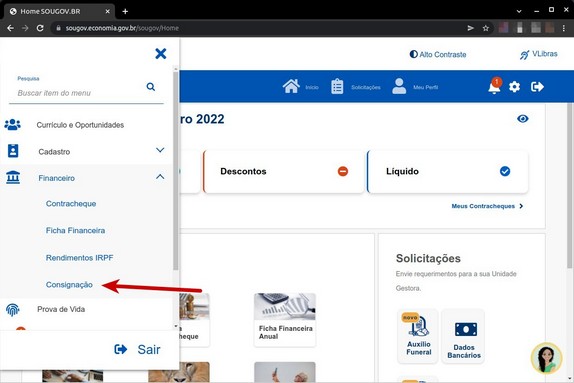Go to Início via the house icon
574x383 pixels.
(291, 86)
